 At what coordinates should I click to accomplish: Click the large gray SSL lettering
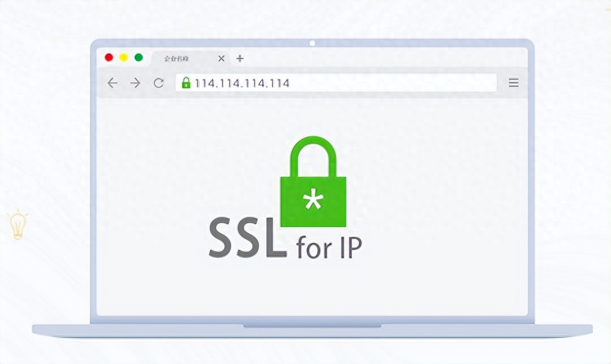pos(246,238)
